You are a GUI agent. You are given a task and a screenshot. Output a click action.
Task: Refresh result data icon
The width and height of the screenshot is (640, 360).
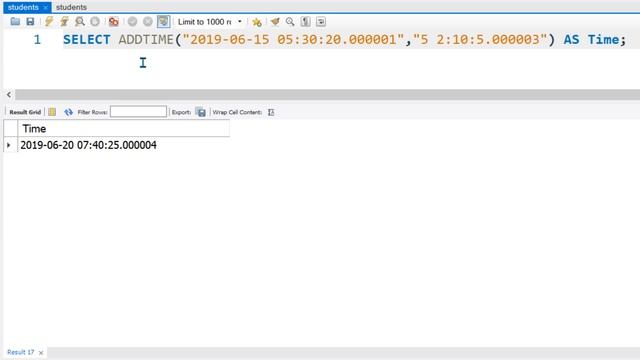click(x=68, y=112)
